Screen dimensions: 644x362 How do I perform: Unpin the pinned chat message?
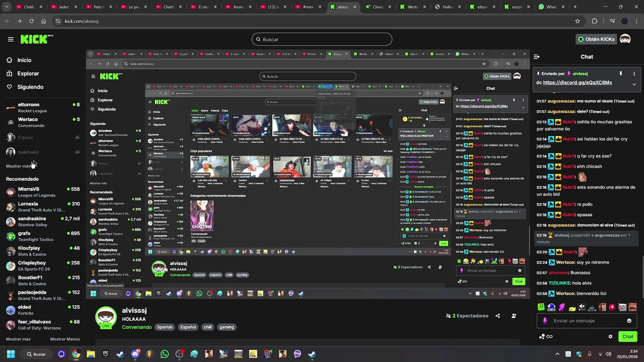click(x=620, y=73)
